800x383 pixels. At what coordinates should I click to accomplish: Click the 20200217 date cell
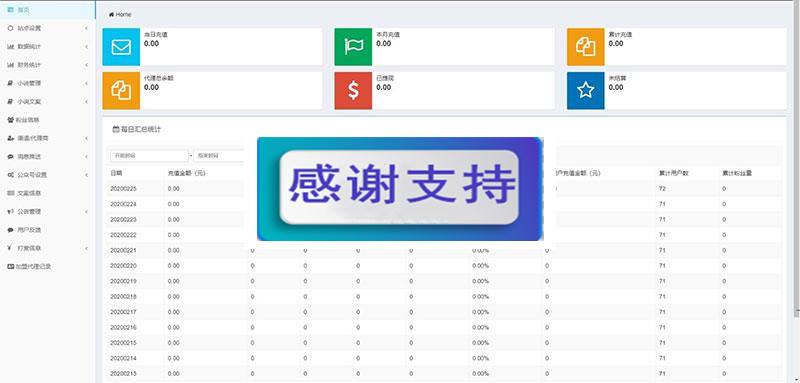(x=123, y=312)
